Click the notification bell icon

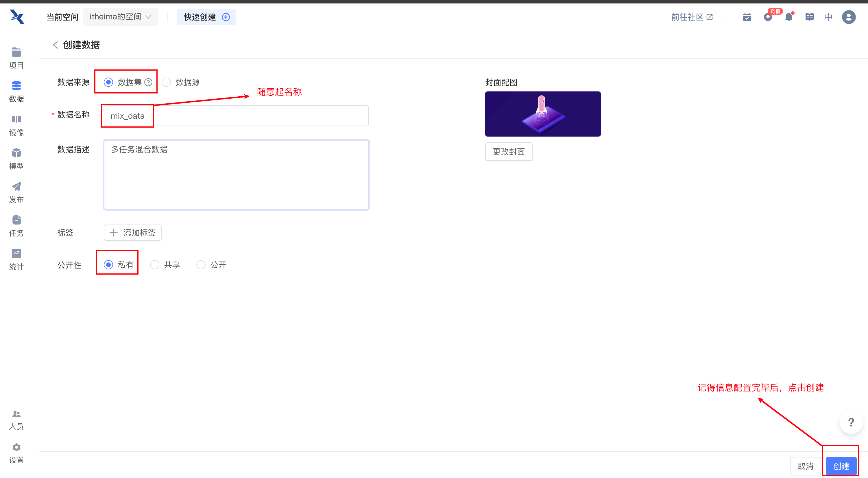click(x=788, y=17)
